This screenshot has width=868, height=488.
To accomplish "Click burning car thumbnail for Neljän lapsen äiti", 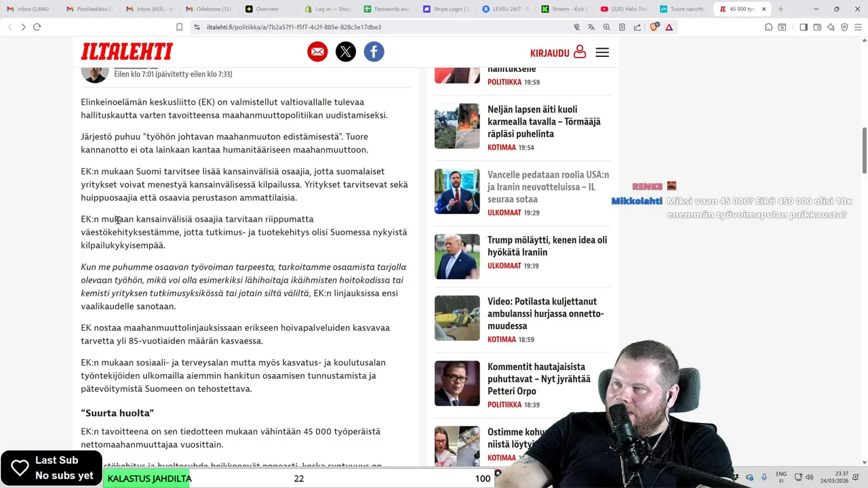I will click(x=457, y=126).
